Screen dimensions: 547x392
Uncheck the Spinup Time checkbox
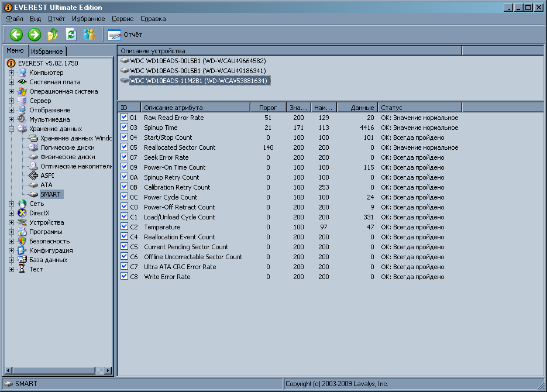tap(124, 127)
